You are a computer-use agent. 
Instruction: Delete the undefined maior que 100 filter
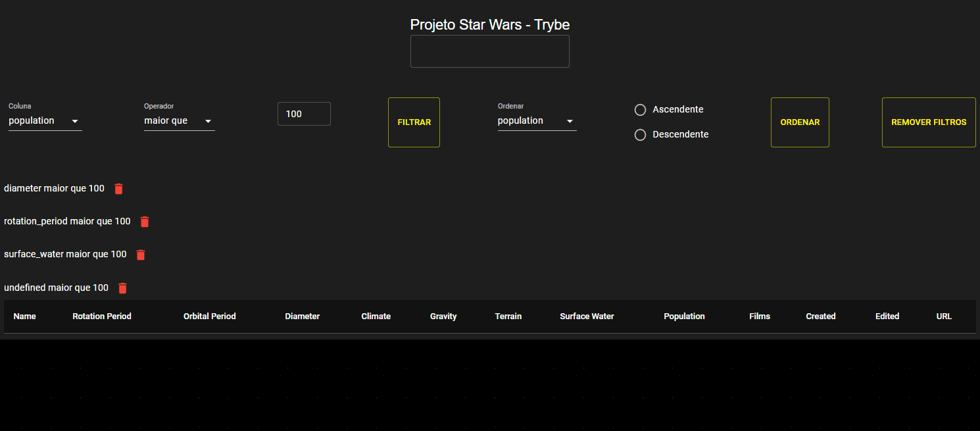122,288
